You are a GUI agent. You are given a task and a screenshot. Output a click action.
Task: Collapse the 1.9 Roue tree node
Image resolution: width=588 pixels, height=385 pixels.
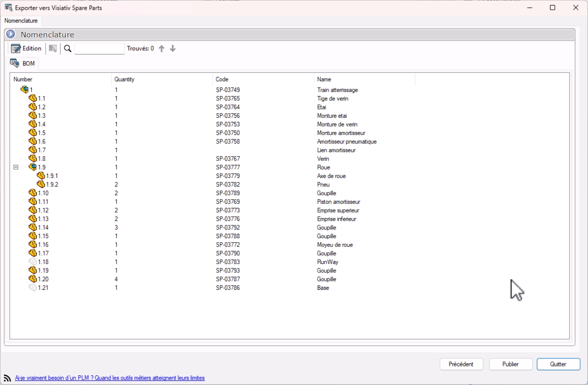pyautogui.click(x=16, y=167)
